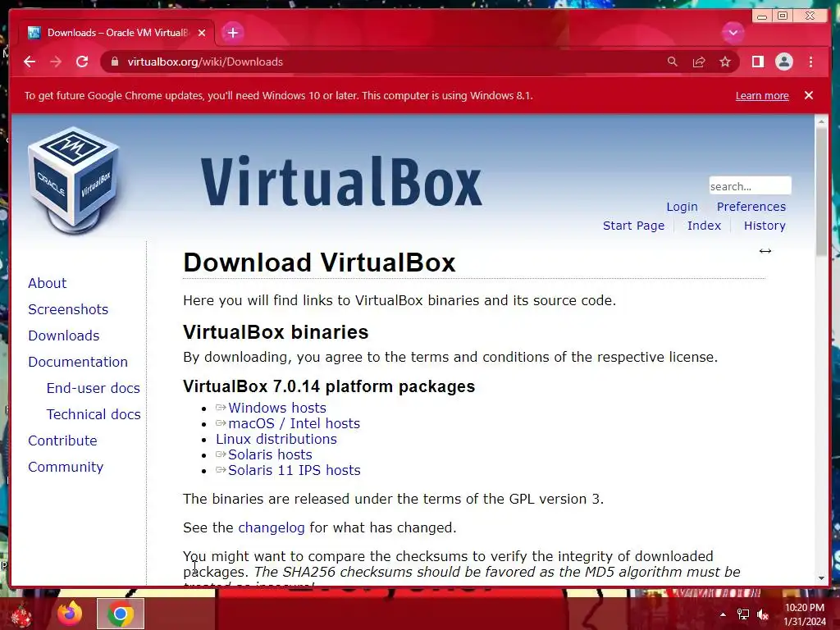Bookmark this page with the star icon
This screenshot has height=630, width=840.
725,62
